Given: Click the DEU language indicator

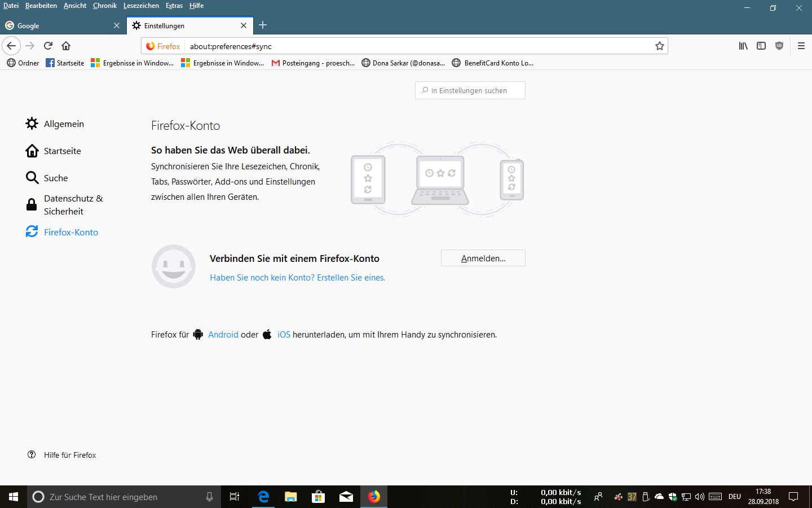Looking at the screenshot, I should click(735, 497).
